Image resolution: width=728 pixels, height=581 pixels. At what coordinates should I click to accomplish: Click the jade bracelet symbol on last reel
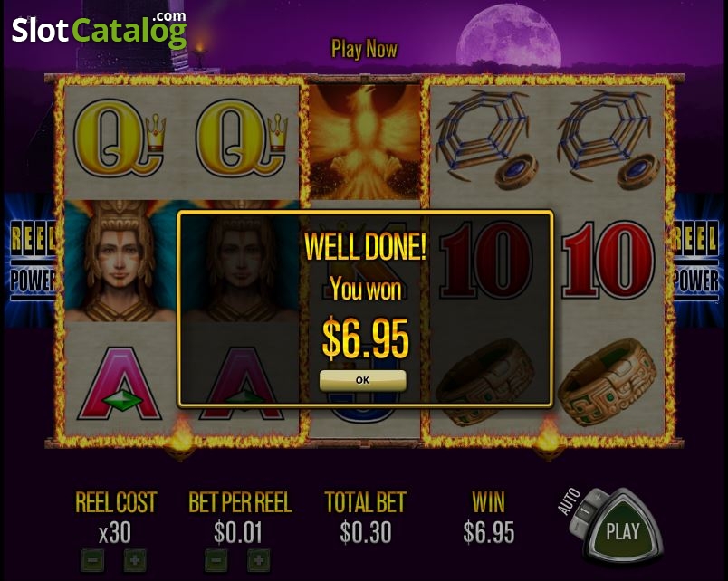[x=608, y=383]
